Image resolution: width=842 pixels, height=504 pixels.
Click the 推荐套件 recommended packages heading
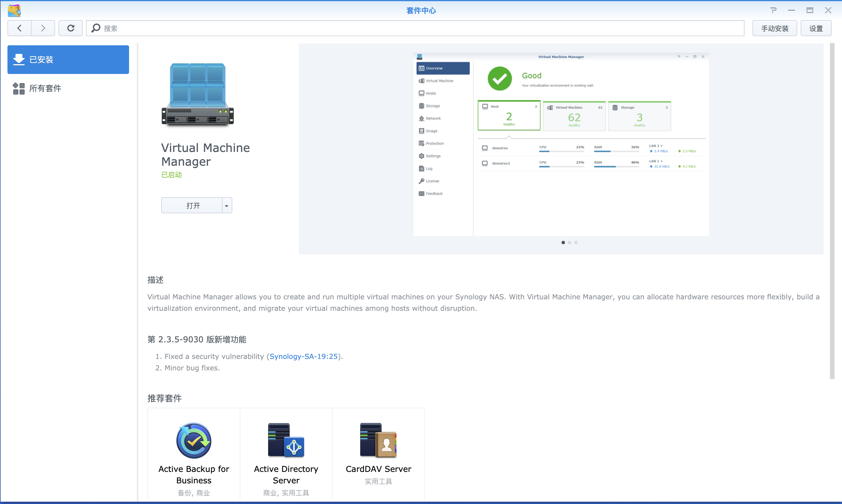(164, 398)
